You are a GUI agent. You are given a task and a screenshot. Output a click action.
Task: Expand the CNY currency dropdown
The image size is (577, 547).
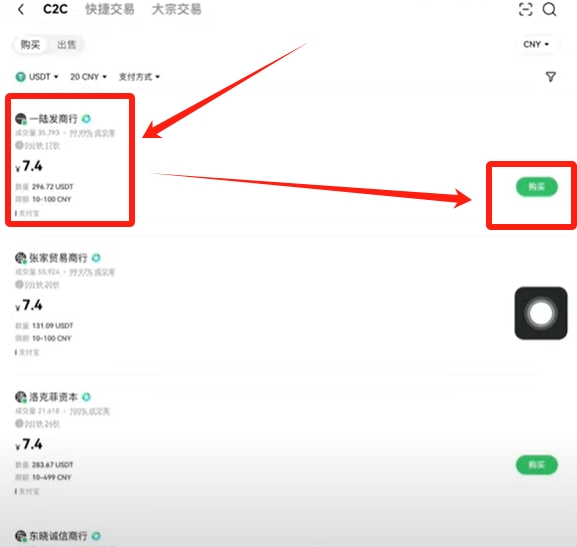(536, 44)
